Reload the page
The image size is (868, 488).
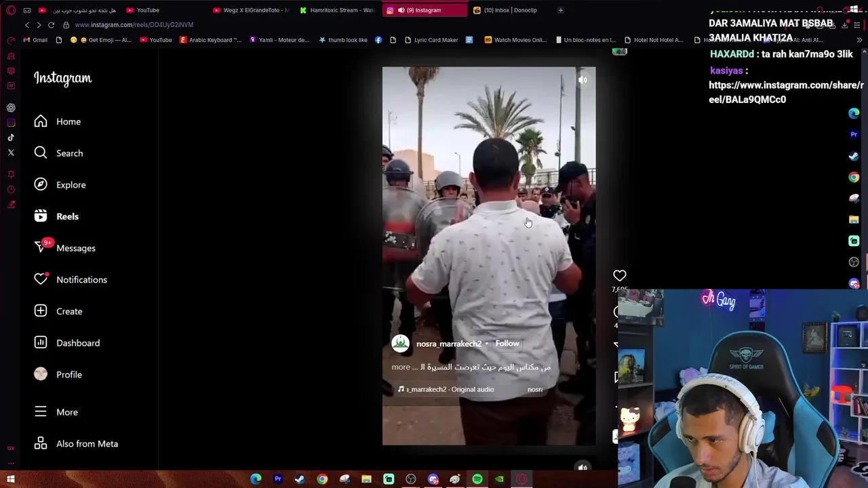point(51,25)
